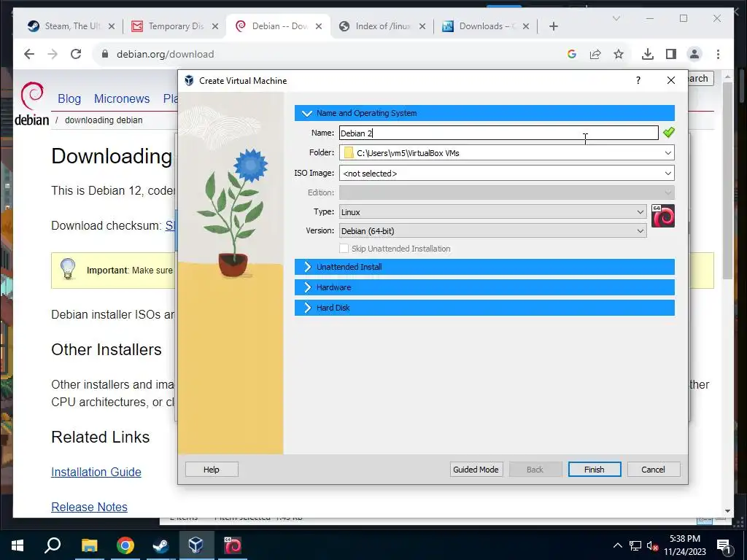Switch to Guided Mode

coord(476,470)
